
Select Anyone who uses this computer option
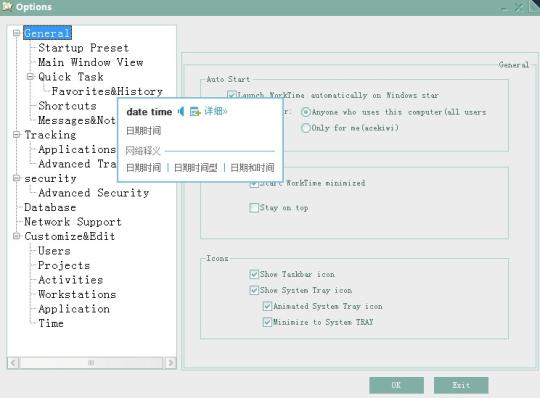tap(305, 112)
